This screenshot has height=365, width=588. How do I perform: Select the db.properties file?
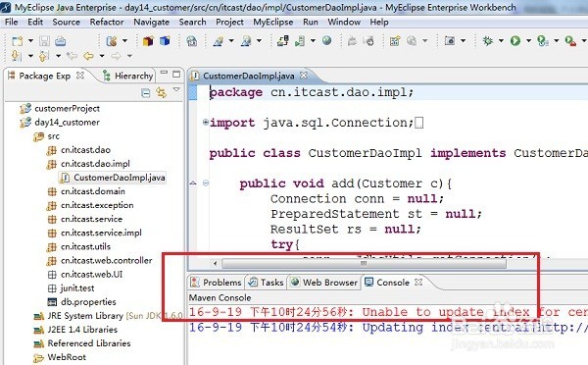[81, 302]
